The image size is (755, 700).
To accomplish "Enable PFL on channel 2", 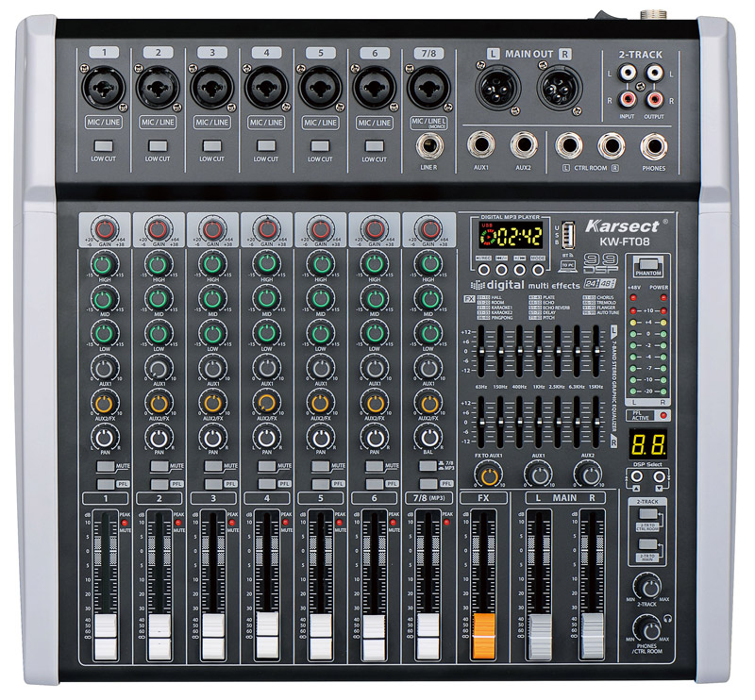I will (159, 484).
